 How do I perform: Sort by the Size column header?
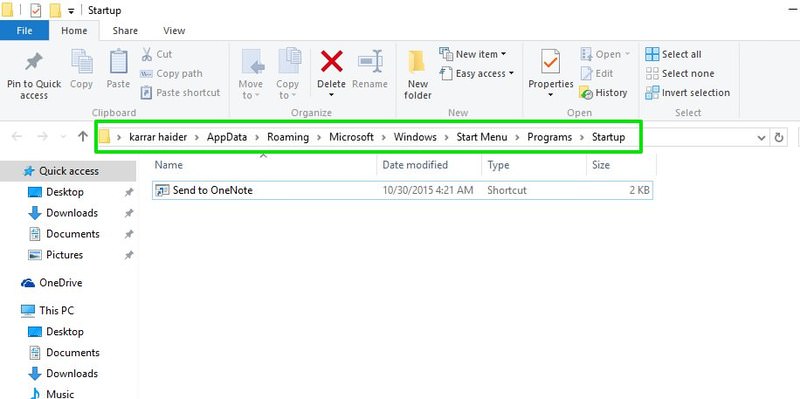(621, 165)
